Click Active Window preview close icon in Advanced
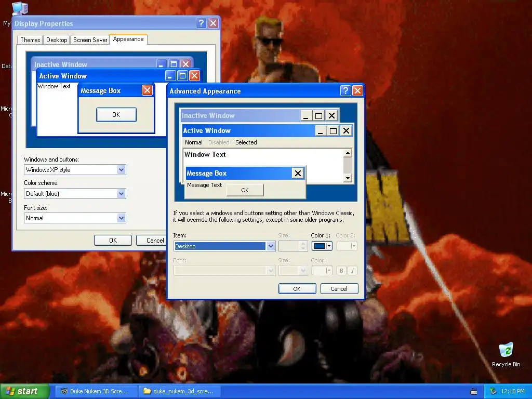532x399 pixels. pyautogui.click(x=346, y=131)
